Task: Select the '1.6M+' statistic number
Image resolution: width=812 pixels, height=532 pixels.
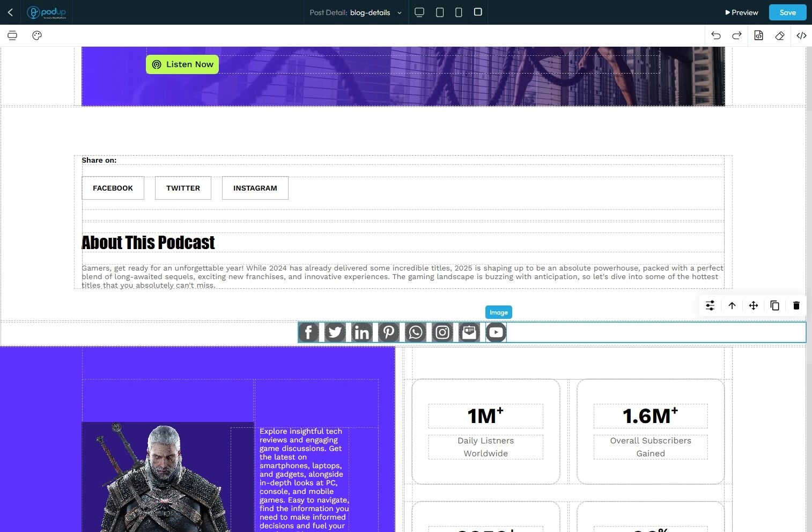Action: pyautogui.click(x=651, y=416)
